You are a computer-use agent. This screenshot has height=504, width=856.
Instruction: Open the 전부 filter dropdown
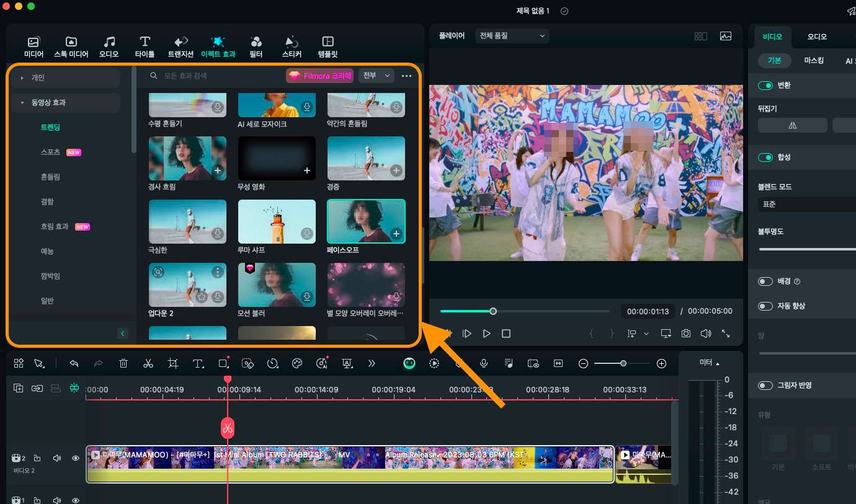click(x=377, y=76)
